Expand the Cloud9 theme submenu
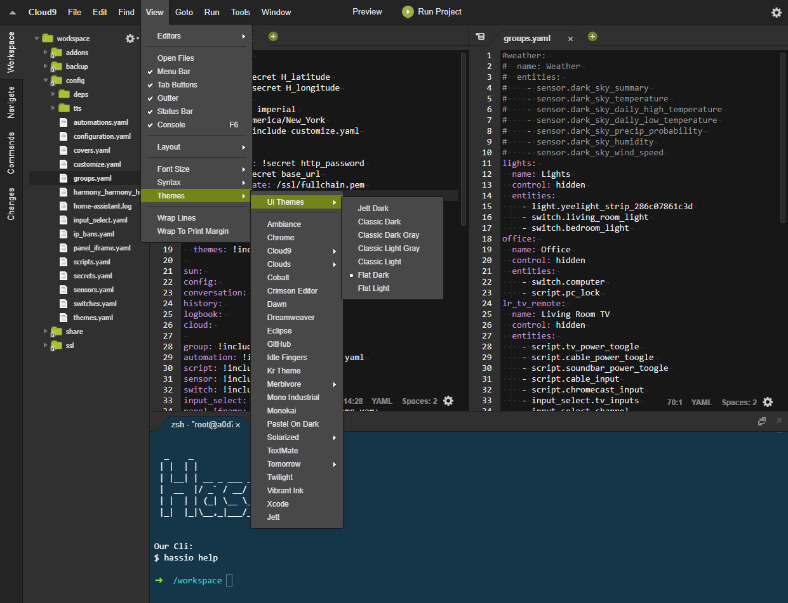This screenshot has height=603, width=788. click(x=297, y=251)
